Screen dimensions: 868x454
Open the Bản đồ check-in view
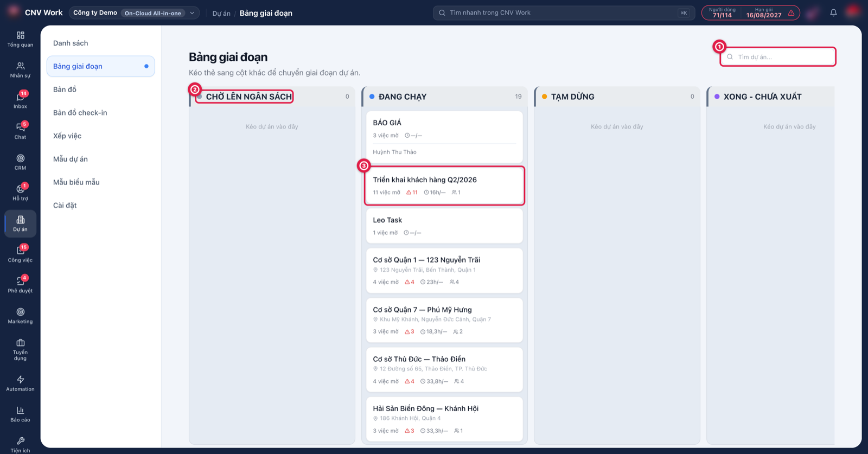100,113
